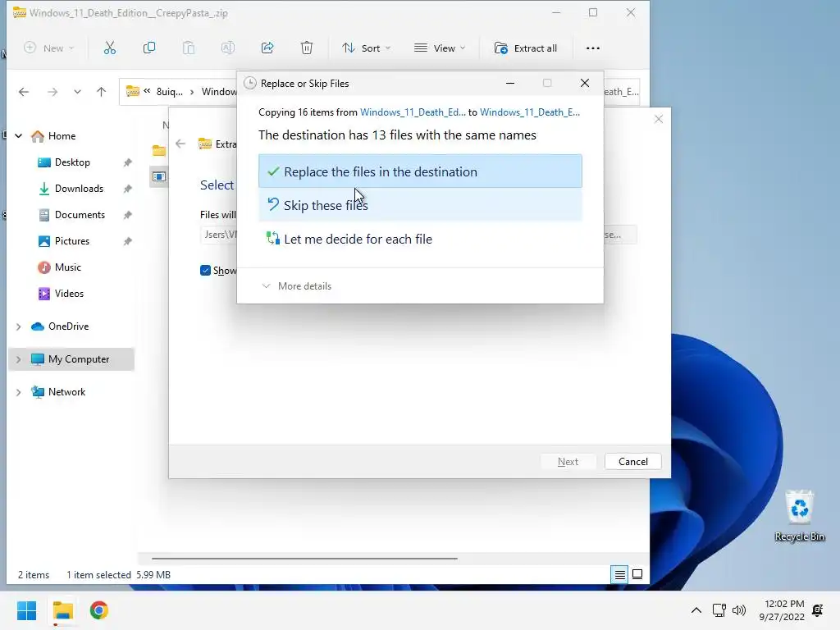Click the Delete trash icon in toolbar
This screenshot has width=840, height=630.
(x=307, y=48)
